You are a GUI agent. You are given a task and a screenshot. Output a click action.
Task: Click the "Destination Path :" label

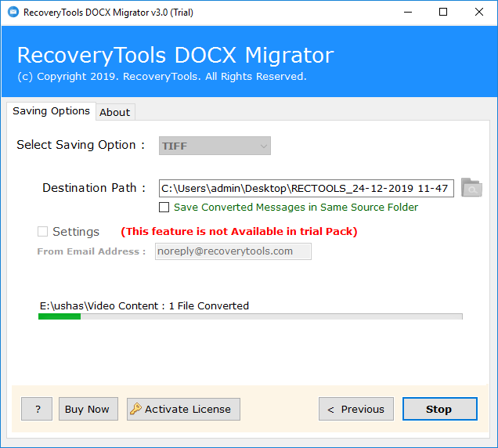94,188
